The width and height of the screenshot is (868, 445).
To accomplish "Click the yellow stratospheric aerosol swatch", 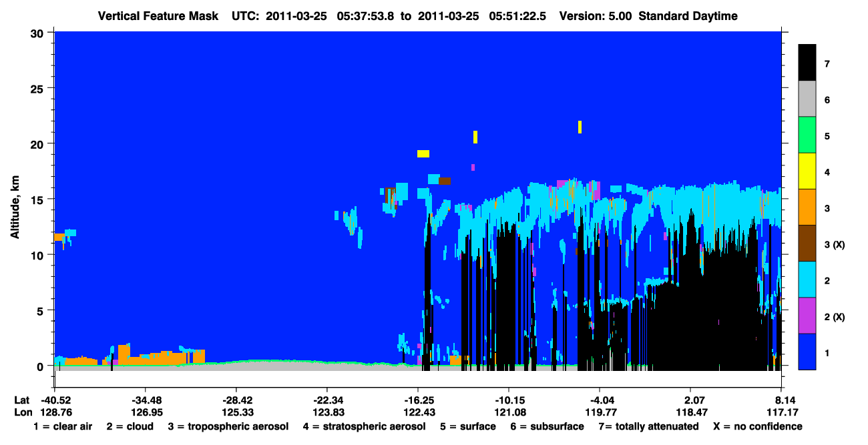I will tap(807, 171).
